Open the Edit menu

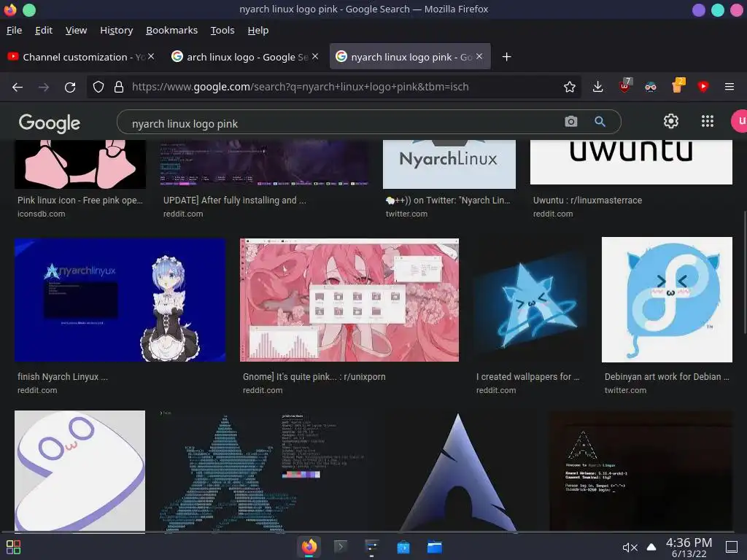point(44,31)
